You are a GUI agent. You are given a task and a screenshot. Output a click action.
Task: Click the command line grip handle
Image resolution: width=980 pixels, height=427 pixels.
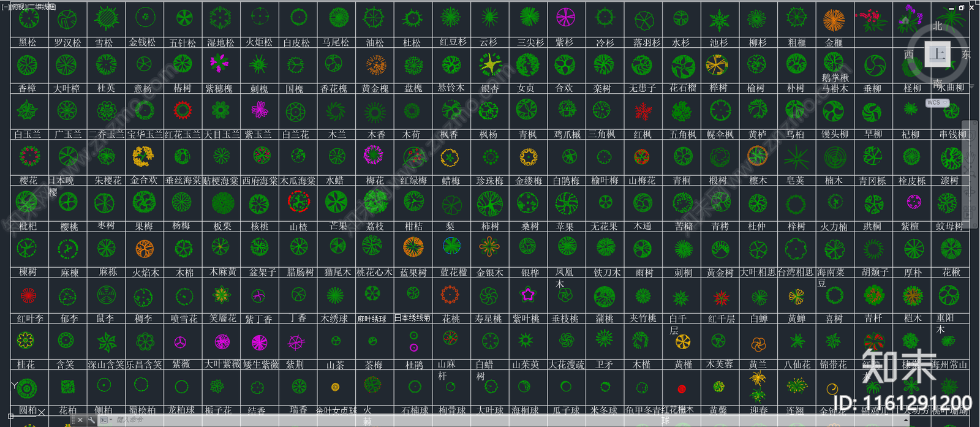tap(72, 420)
